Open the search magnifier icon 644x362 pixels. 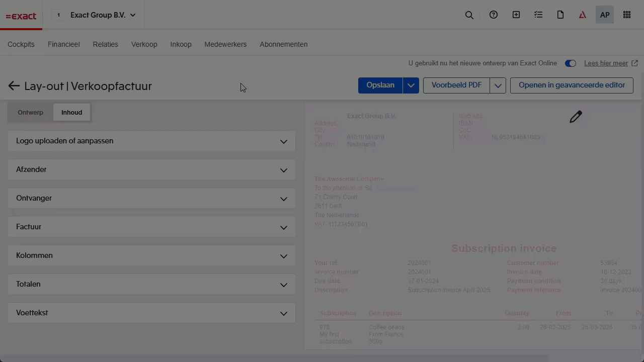(x=469, y=15)
